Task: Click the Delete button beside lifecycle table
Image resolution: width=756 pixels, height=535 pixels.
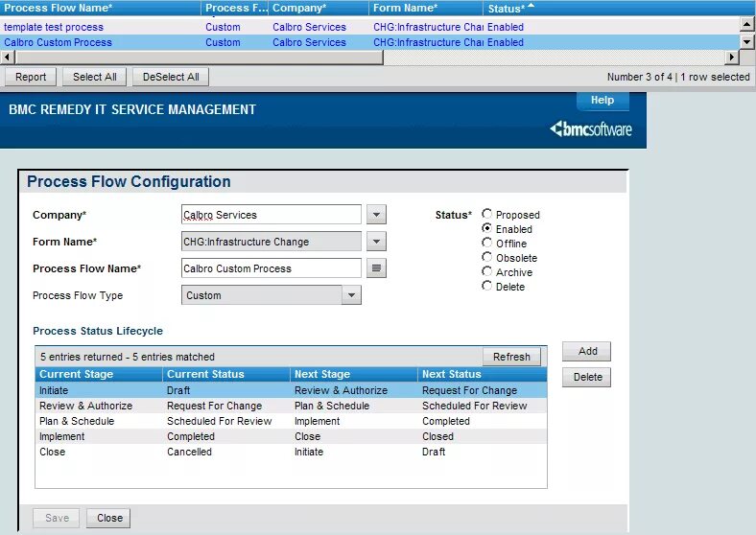Action: 586,377
